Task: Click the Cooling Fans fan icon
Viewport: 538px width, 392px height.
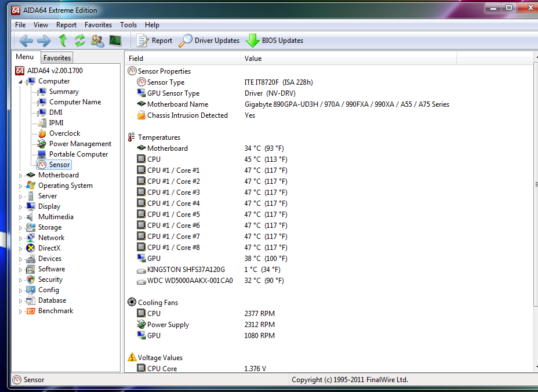Action: coord(132,302)
